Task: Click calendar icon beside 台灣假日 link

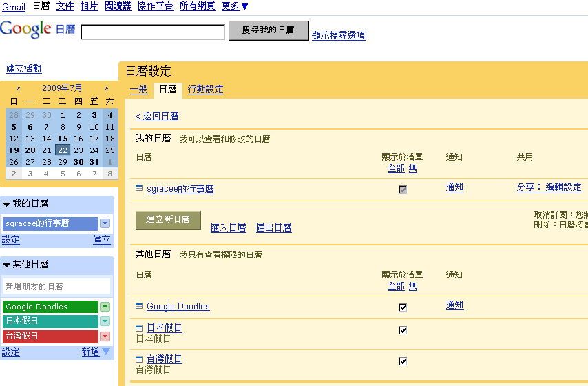Action: [139, 359]
